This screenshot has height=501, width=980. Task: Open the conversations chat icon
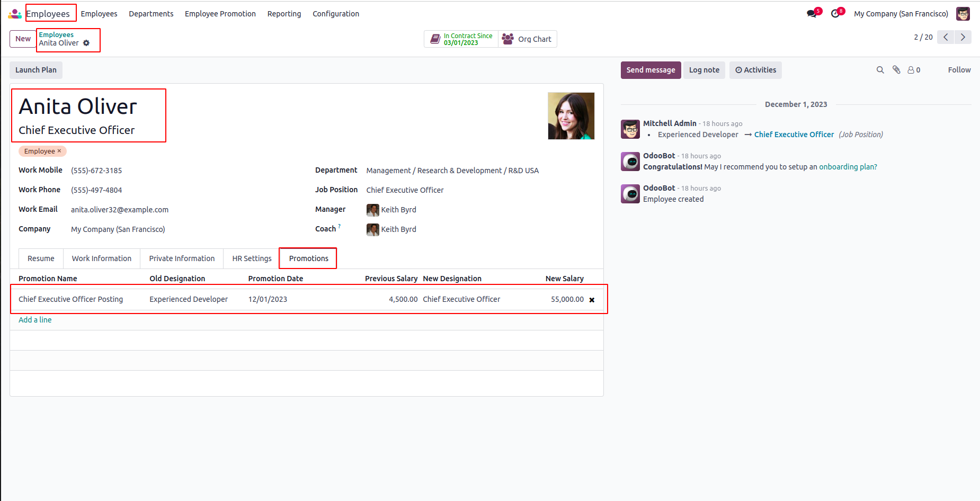click(x=812, y=14)
